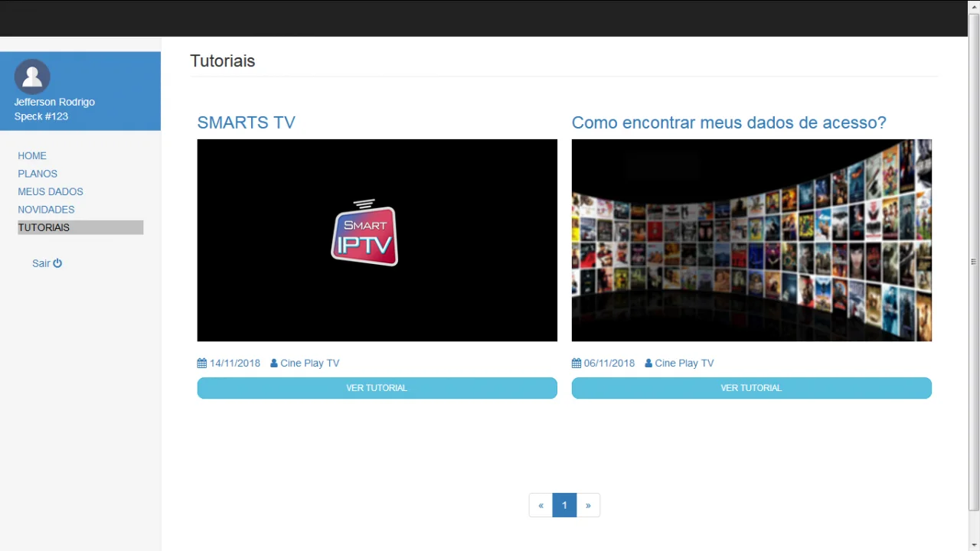This screenshot has width=980, height=551.
Task: Open the HOME menu item
Action: point(32,155)
